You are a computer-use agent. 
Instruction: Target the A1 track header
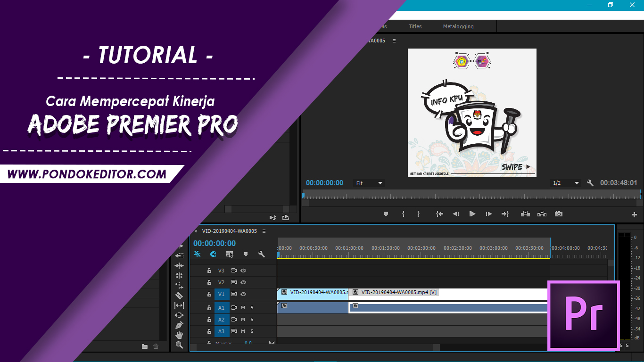coord(222,308)
